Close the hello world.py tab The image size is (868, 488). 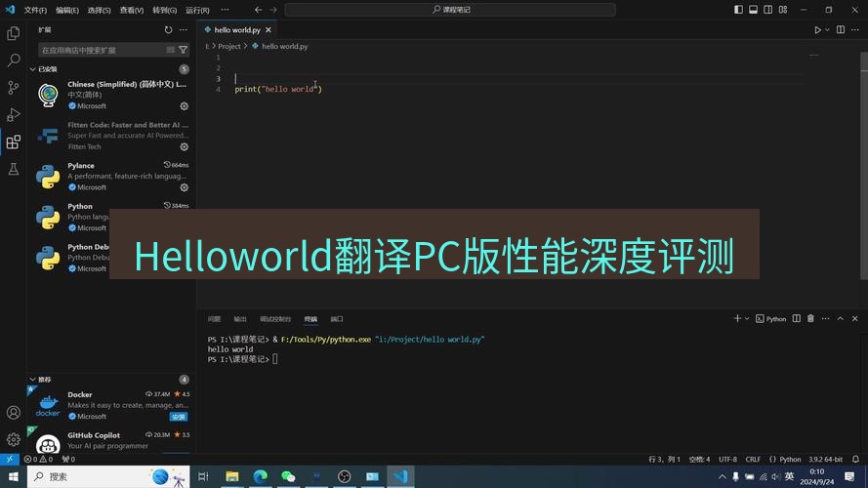[x=269, y=30]
